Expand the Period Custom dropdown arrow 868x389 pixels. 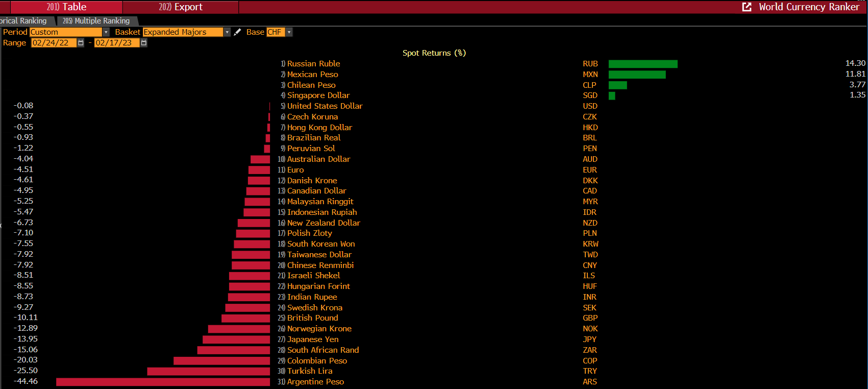pyautogui.click(x=106, y=32)
